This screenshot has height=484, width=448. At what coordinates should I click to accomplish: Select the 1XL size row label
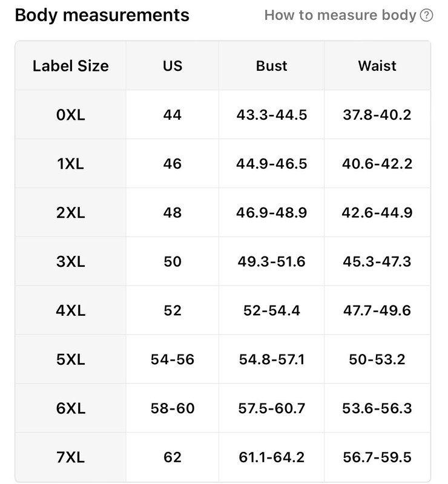point(71,163)
